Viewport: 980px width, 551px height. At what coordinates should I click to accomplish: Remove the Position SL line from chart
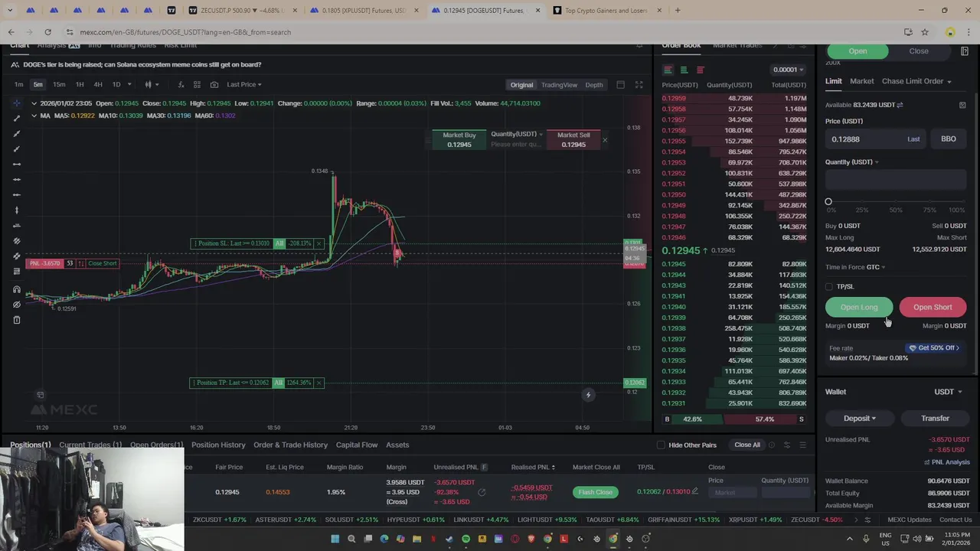(318, 243)
